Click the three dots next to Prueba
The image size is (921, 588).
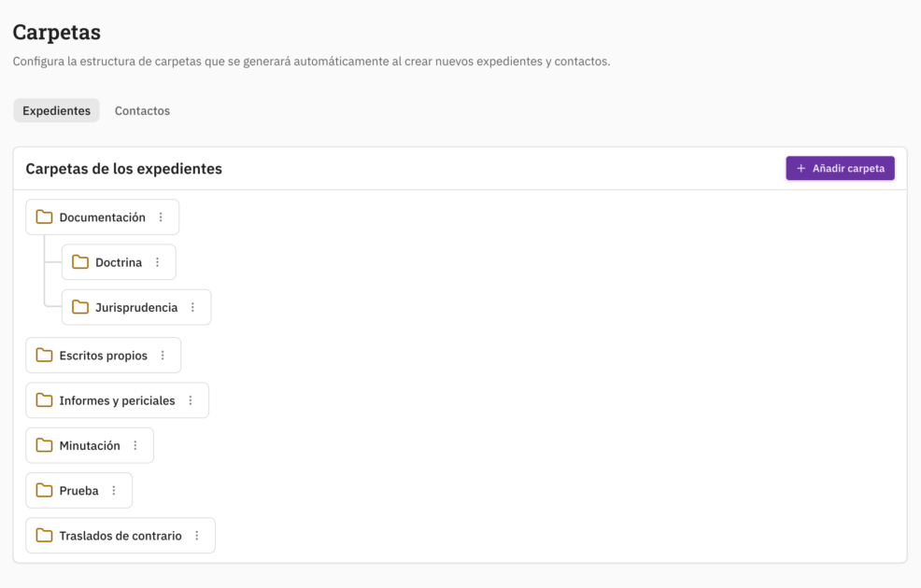coord(114,490)
